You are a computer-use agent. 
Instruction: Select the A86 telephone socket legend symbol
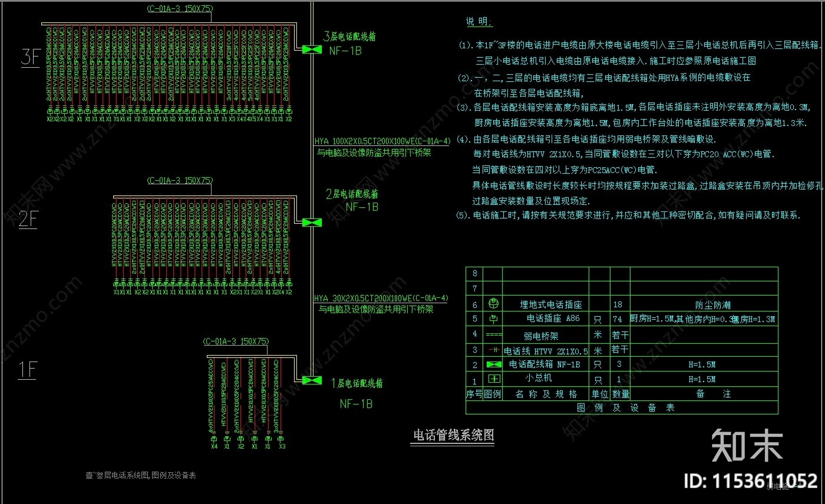[x=493, y=319]
